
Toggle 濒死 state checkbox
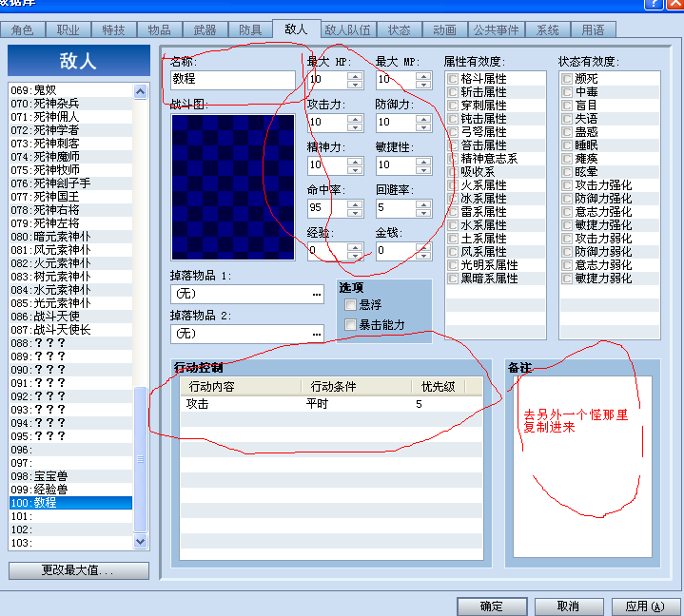[x=567, y=79]
